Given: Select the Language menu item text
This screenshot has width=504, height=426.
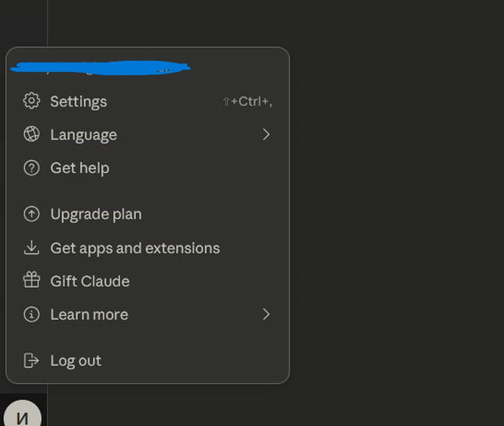Looking at the screenshot, I should (84, 135).
